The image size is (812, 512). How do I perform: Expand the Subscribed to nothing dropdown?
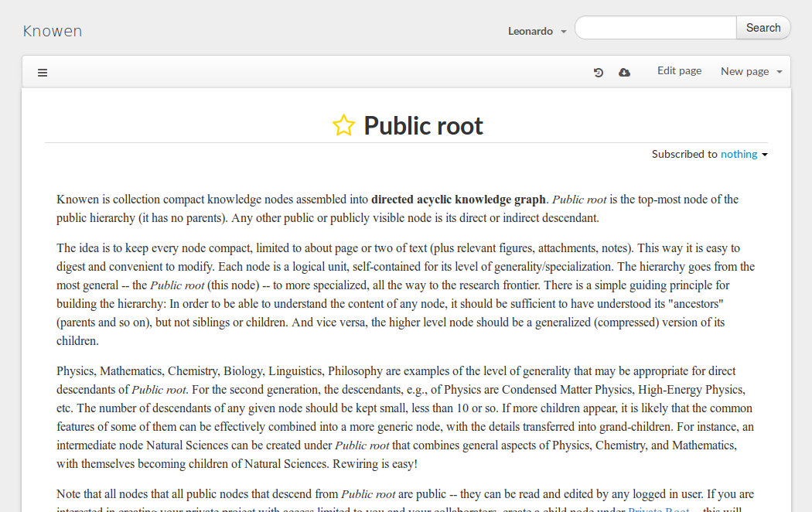(744, 154)
